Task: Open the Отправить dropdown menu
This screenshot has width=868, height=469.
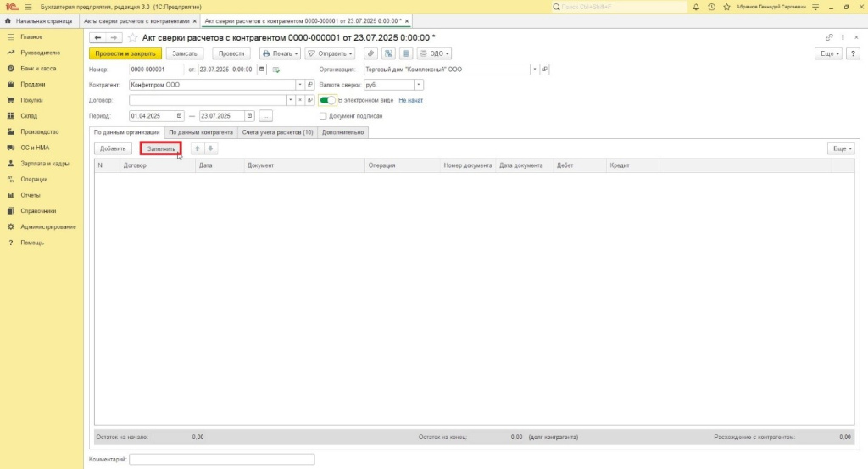Action: pyautogui.click(x=330, y=53)
